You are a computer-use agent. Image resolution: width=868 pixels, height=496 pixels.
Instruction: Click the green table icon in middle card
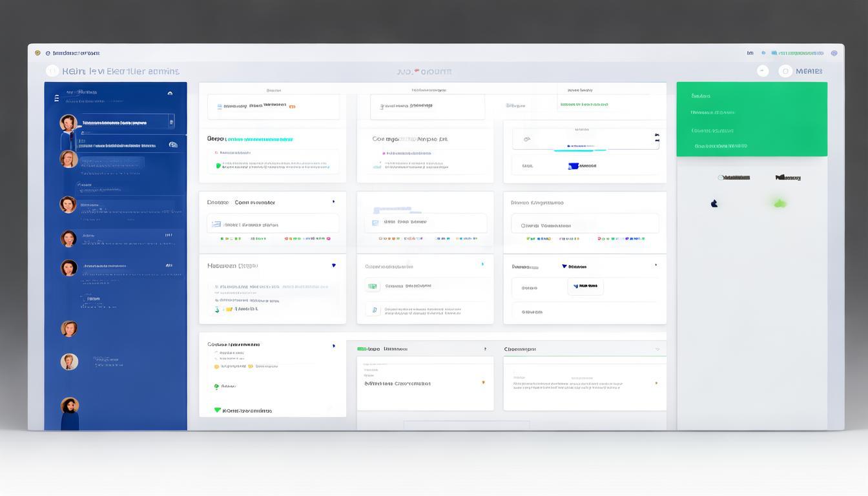coord(372,286)
